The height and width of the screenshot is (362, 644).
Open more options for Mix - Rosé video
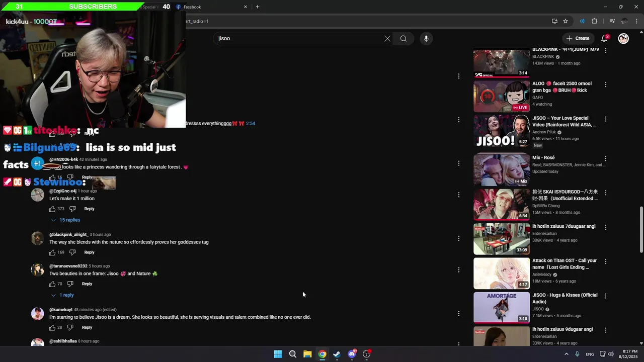(606, 158)
